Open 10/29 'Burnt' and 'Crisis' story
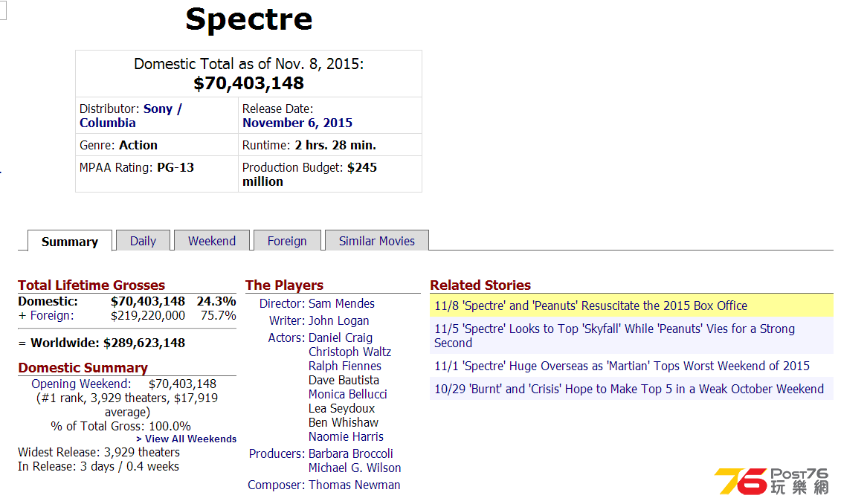Image resolution: width=841 pixels, height=504 pixels. tap(628, 389)
